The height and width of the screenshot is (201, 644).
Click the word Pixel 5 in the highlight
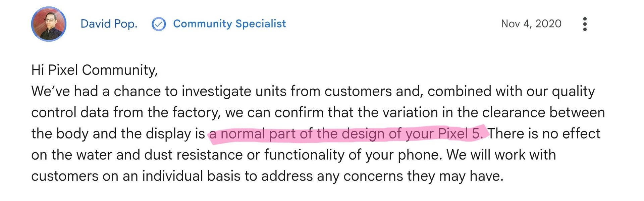[x=460, y=134]
